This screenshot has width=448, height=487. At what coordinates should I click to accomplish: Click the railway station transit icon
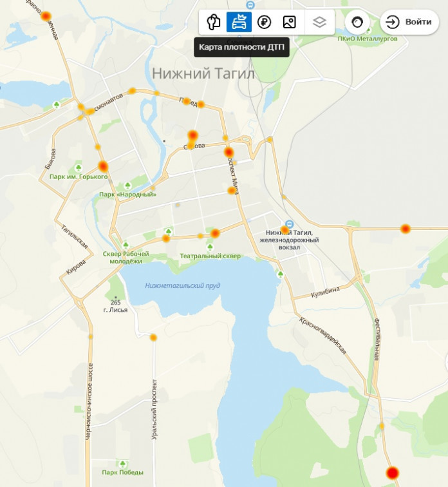[x=289, y=224]
